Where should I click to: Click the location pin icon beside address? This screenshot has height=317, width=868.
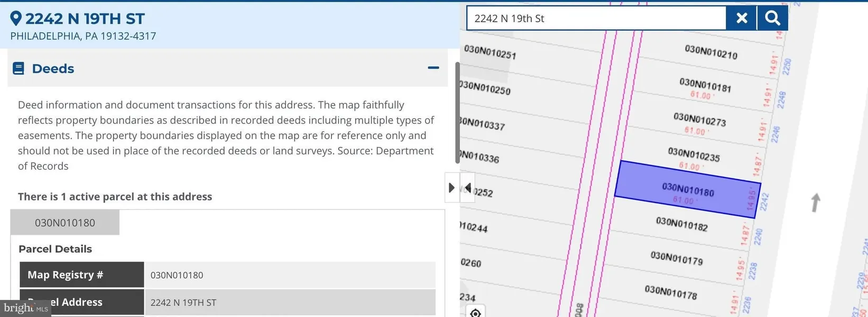pos(16,19)
